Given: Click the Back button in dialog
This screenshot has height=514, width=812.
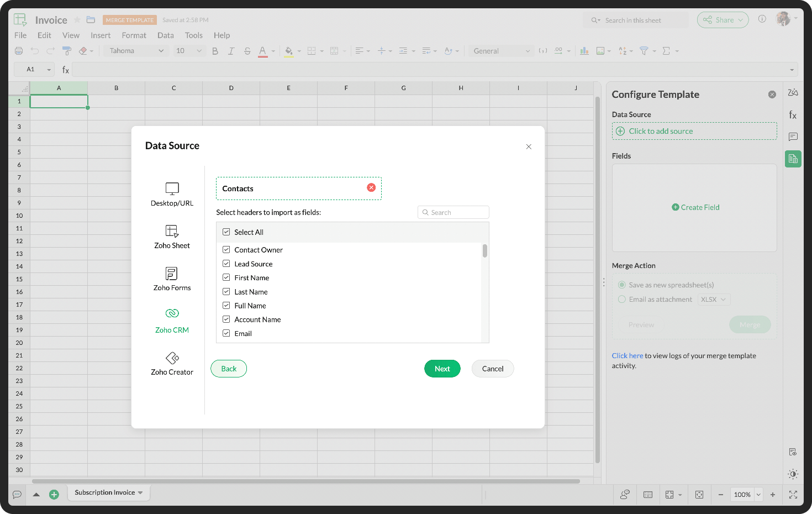Looking at the screenshot, I should [229, 369].
